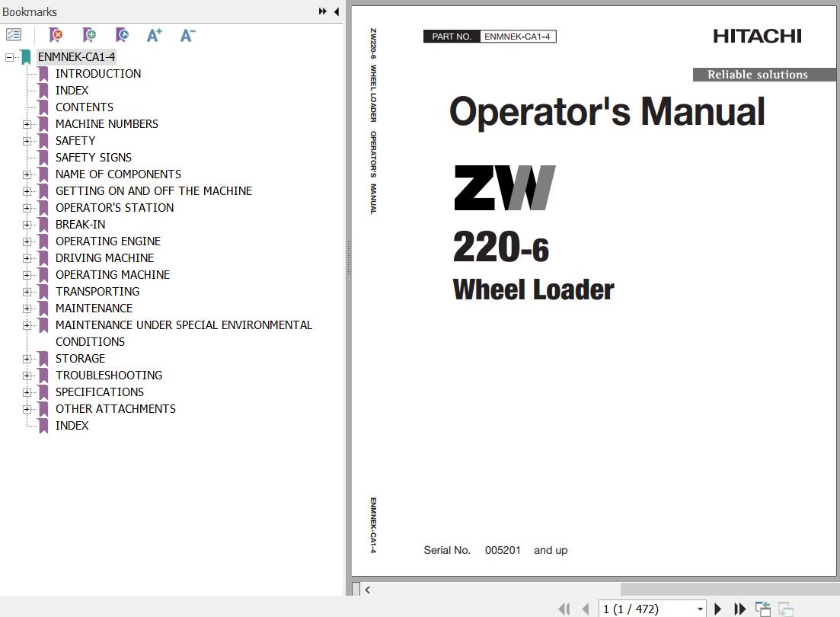Go to the first page
Screen dimensions: 840x617
click(x=564, y=609)
